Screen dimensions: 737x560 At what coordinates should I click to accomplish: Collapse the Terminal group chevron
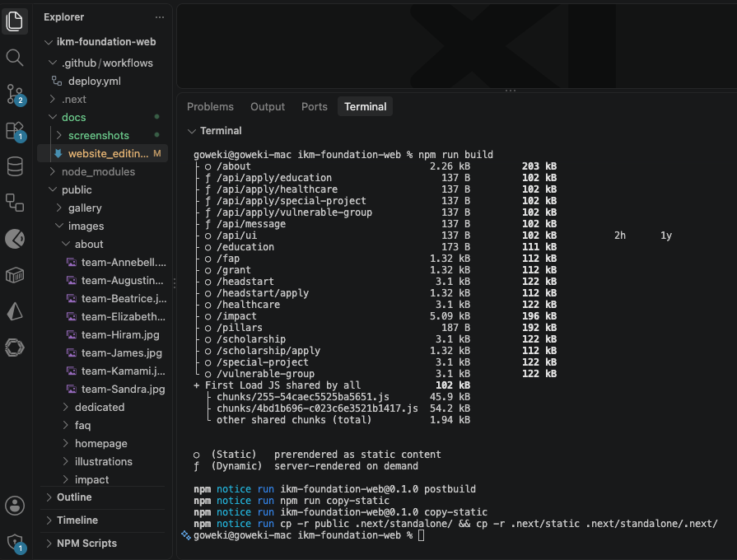pyautogui.click(x=191, y=131)
